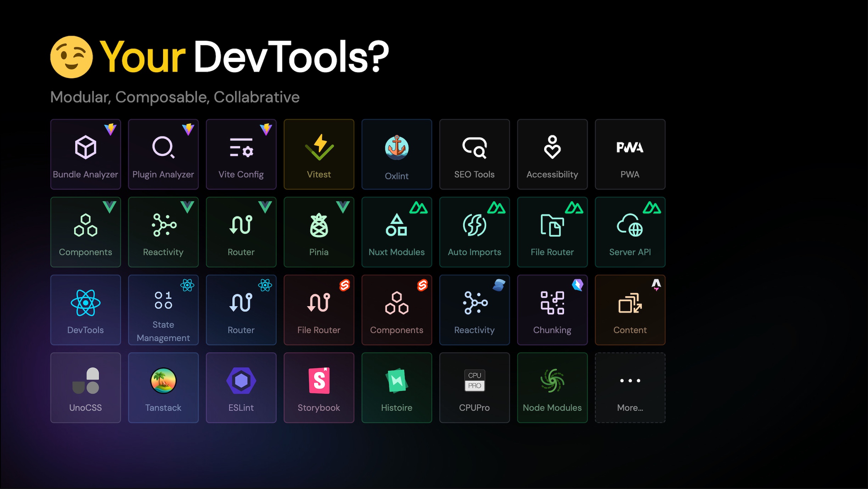Click the PWA tile

(630, 154)
